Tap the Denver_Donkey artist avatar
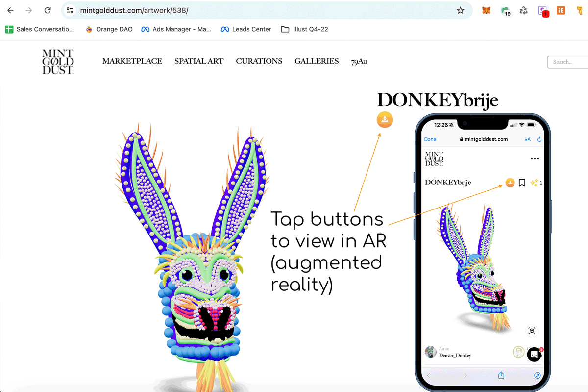 [431, 352]
